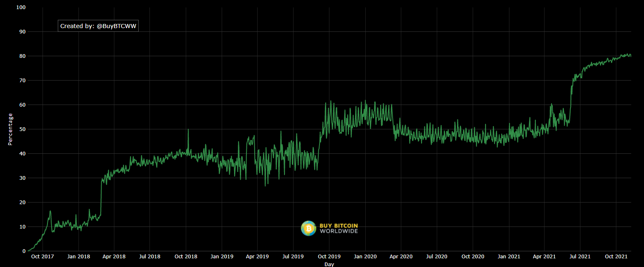
Task: Click the Oct 2018 x-axis label
Action: 186,257
